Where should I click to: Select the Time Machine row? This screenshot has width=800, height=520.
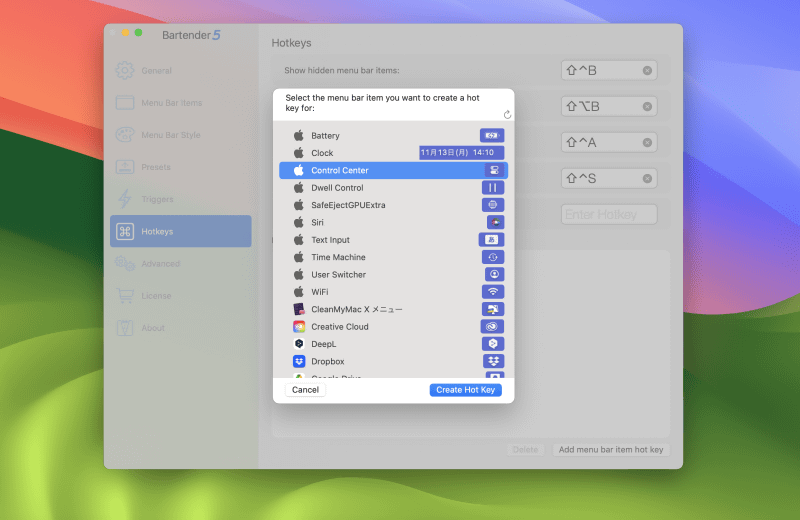[x=393, y=257]
